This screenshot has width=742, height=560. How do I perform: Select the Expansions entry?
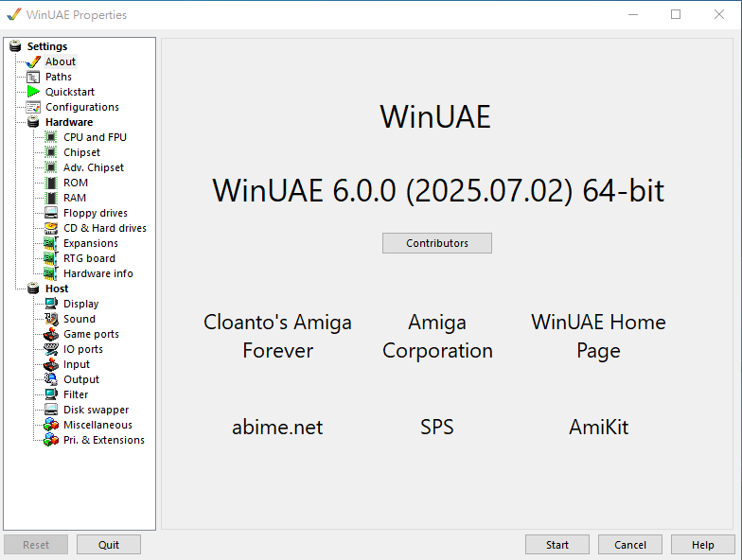[91, 243]
